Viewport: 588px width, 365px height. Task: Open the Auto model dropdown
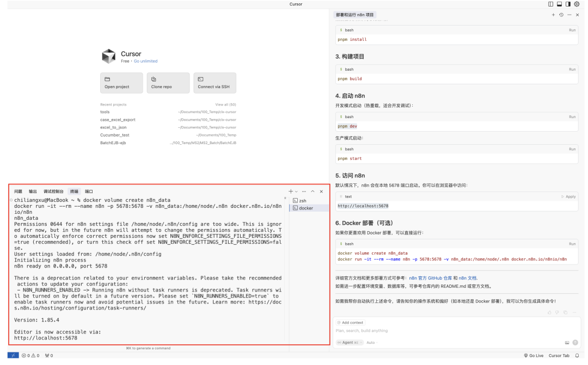[x=371, y=343]
